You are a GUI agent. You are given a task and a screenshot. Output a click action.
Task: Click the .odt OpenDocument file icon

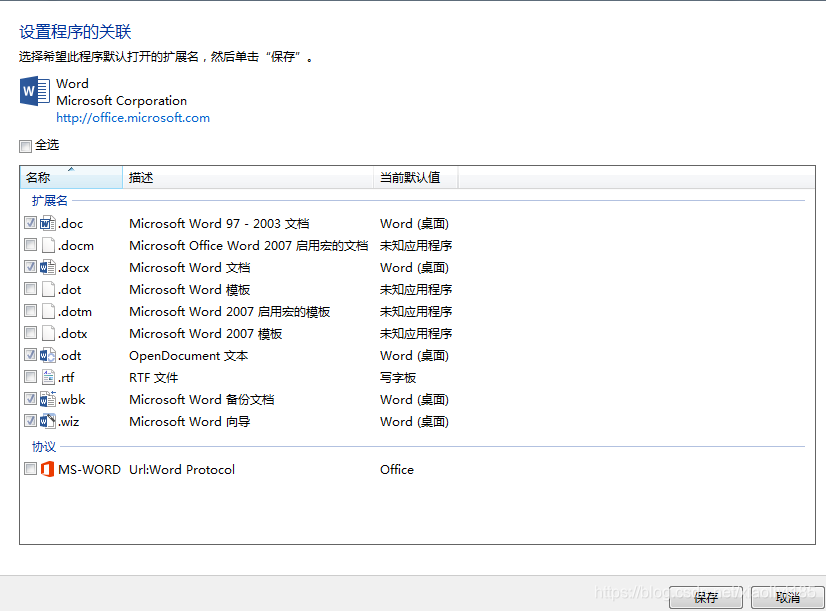point(47,356)
